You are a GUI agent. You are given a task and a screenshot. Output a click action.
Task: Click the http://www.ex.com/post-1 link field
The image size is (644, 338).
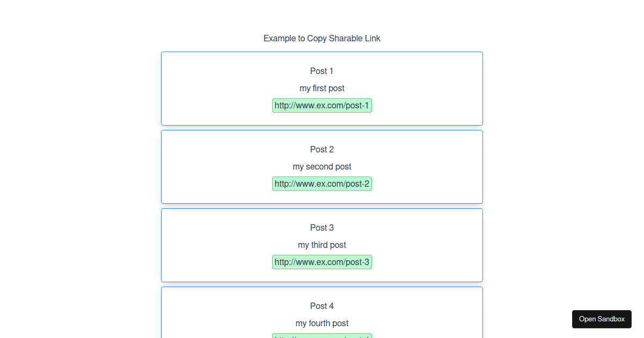point(322,105)
